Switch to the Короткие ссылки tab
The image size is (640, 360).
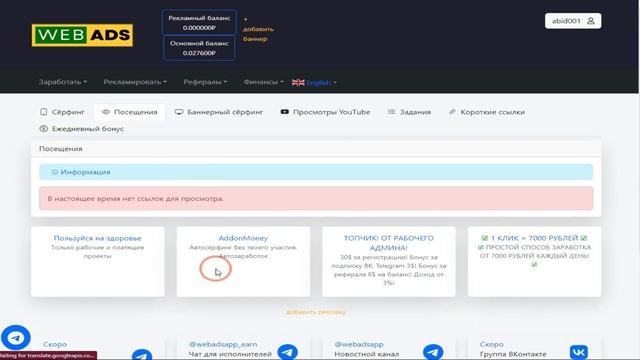coord(487,112)
